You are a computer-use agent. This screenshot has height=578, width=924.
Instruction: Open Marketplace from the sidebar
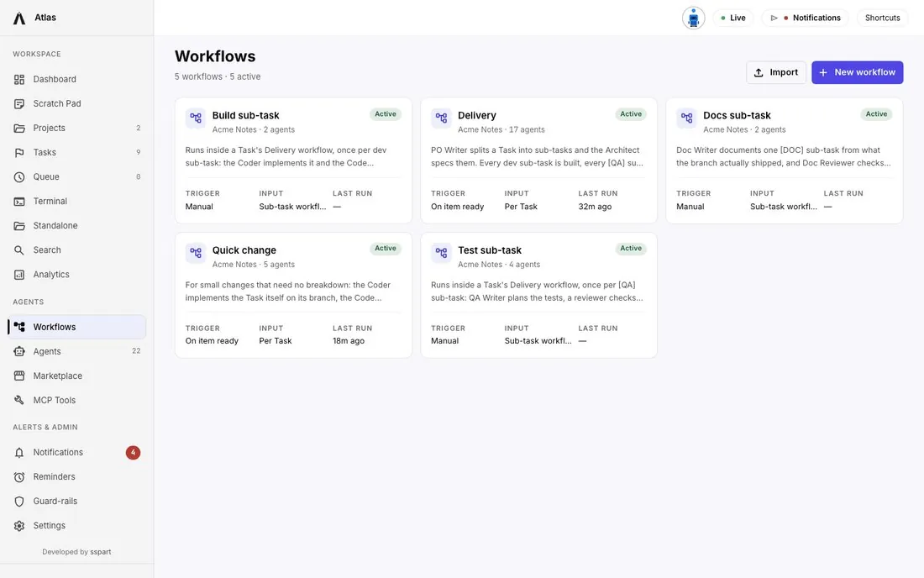pos(76,376)
